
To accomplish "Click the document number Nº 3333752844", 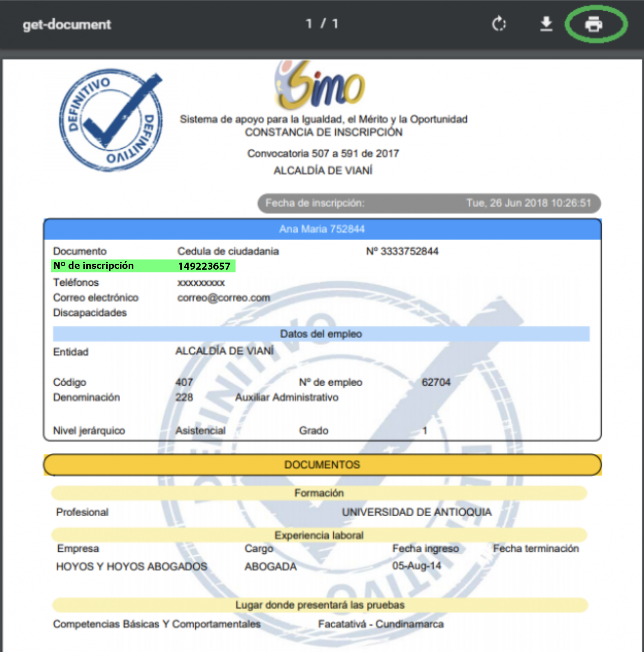I will point(402,251).
